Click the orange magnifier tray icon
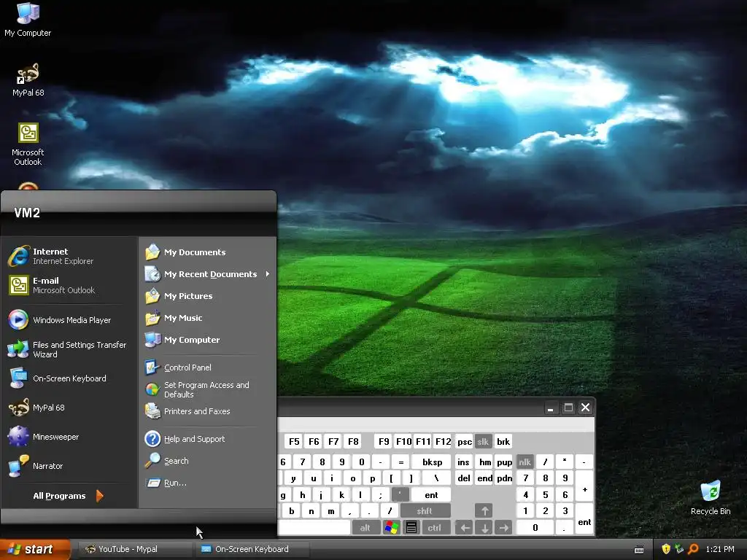Image resolution: width=747 pixels, height=560 pixels. coord(693,549)
